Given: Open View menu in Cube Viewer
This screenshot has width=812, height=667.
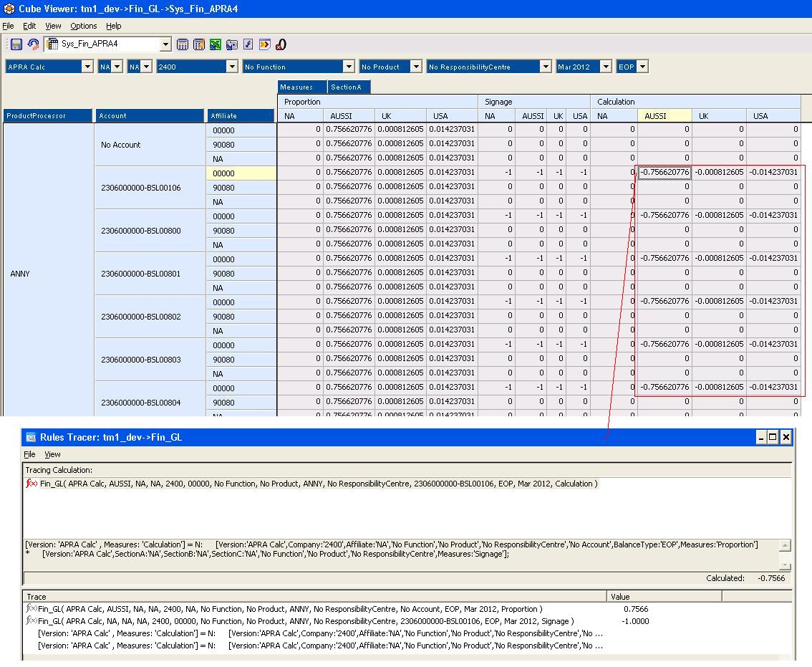Looking at the screenshot, I should 53,26.
